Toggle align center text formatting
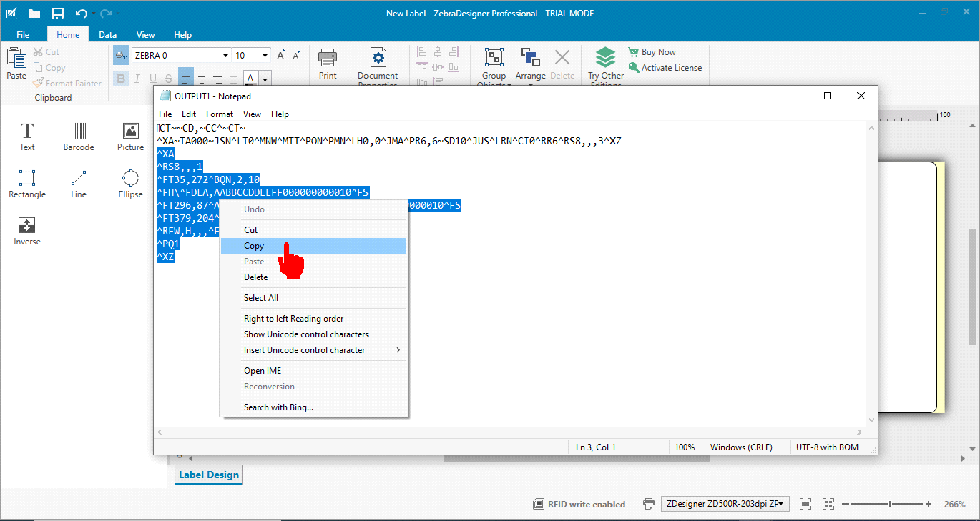This screenshot has width=980, height=521. pos(202,79)
